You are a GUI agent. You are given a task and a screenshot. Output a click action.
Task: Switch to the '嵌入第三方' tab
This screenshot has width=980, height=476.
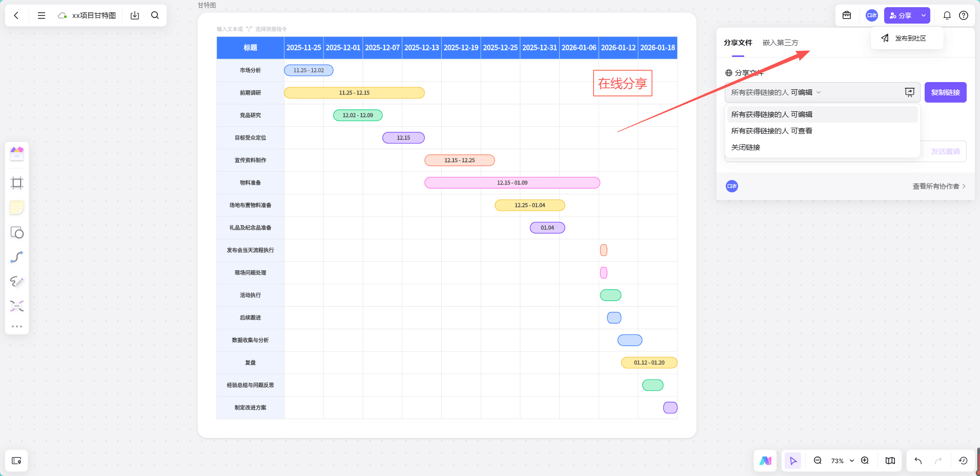pyautogui.click(x=780, y=43)
